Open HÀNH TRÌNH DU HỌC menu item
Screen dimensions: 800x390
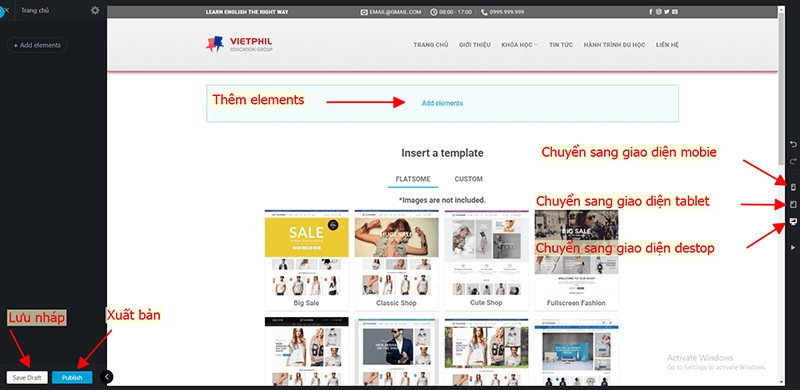coord(614,45)
